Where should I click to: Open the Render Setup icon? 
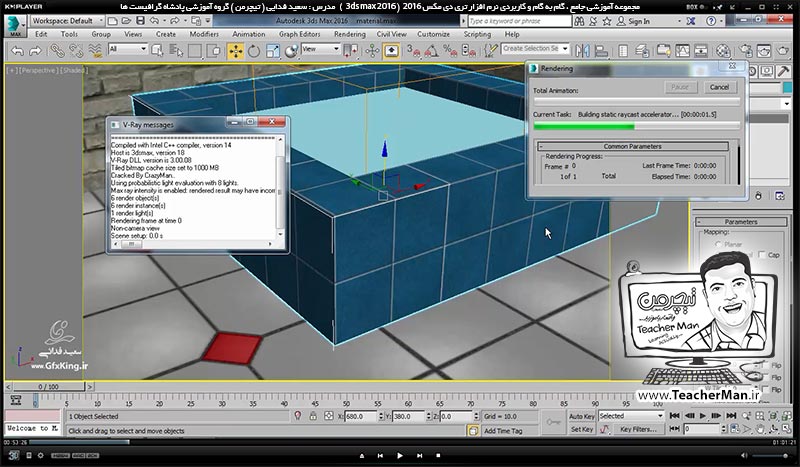(x=745, y=51)
